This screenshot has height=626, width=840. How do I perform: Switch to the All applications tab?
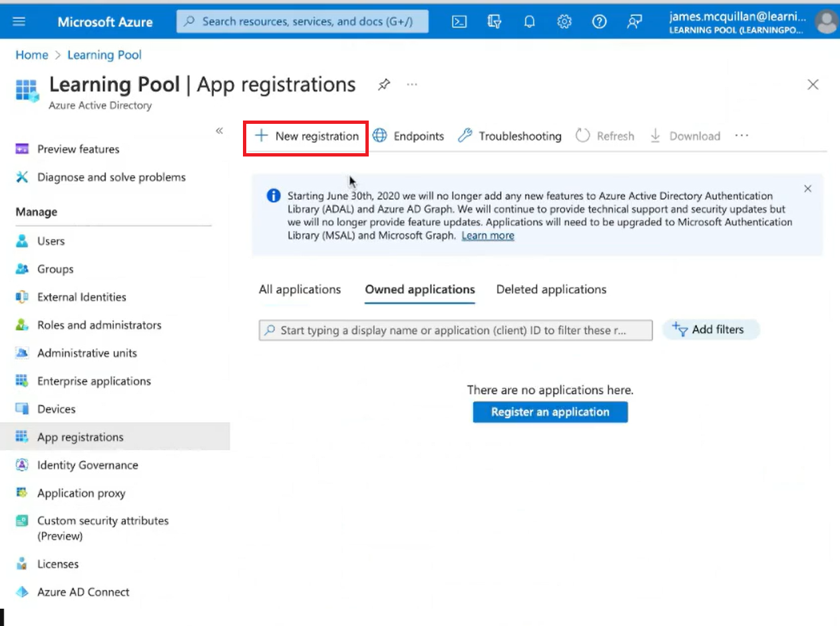pyautogui.click(x=300, y=289)
